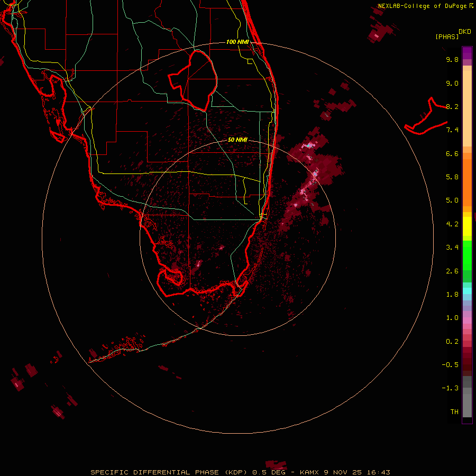Click the 1.0 value on the color scale
Screen dimensions: 476x476
452,318
